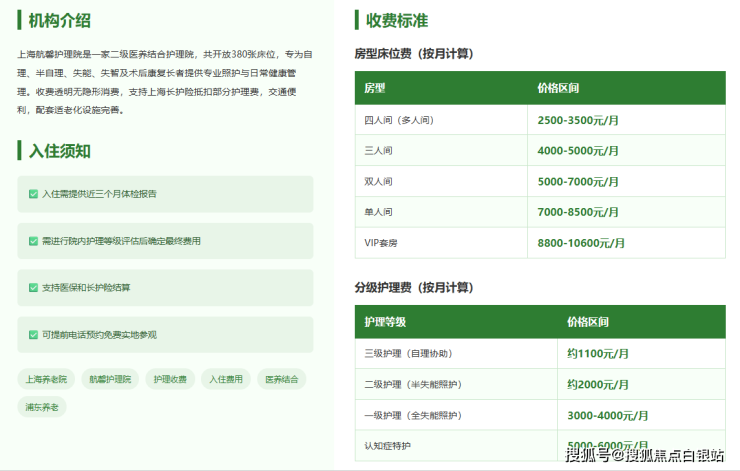Click the 入住须知 heading
The image size is (740, 471).
pos(59,151)
